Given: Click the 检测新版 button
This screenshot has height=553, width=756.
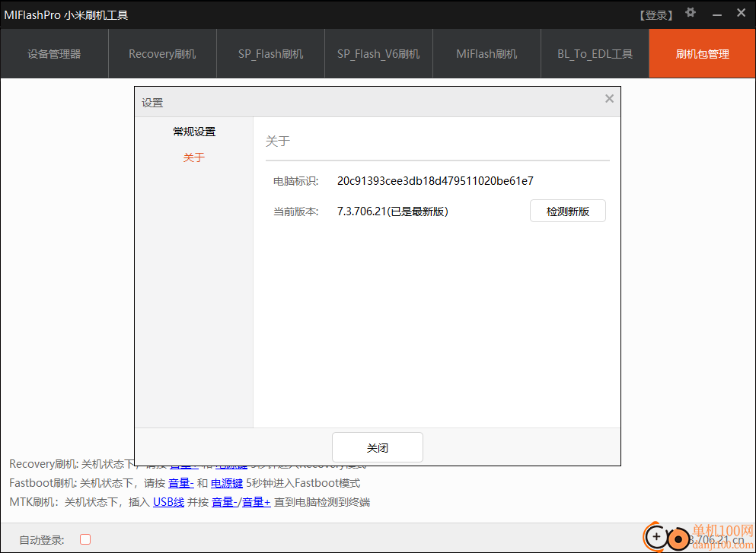Looking at the screenshot, I should click(x=567, y=211).
